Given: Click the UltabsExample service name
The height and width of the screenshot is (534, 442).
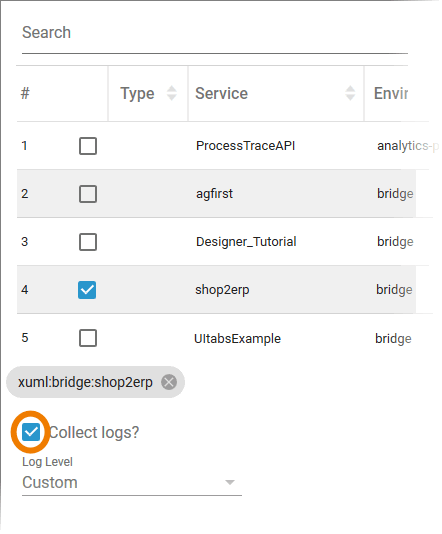Looking at the screenshot, I should (x=237, y=339).
